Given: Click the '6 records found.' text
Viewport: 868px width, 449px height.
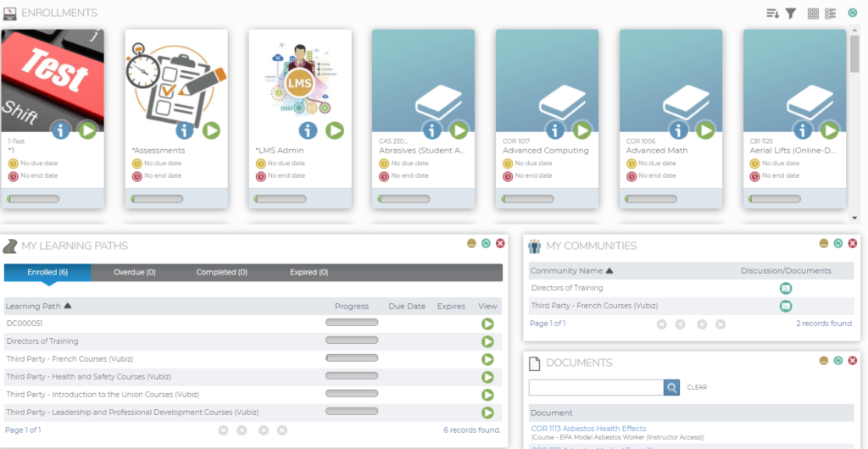Looking at the screenshot, I should pyautogui.click(x=471, y=430).
